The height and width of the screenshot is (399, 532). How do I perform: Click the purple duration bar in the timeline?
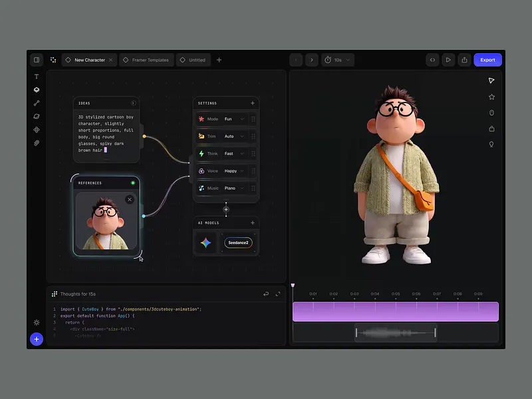tap(396, 311)
